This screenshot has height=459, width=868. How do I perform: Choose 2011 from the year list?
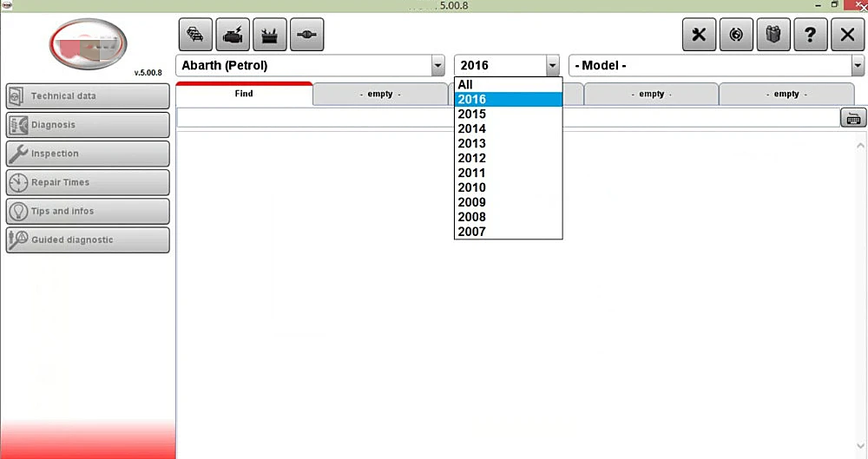pos(508,173)
